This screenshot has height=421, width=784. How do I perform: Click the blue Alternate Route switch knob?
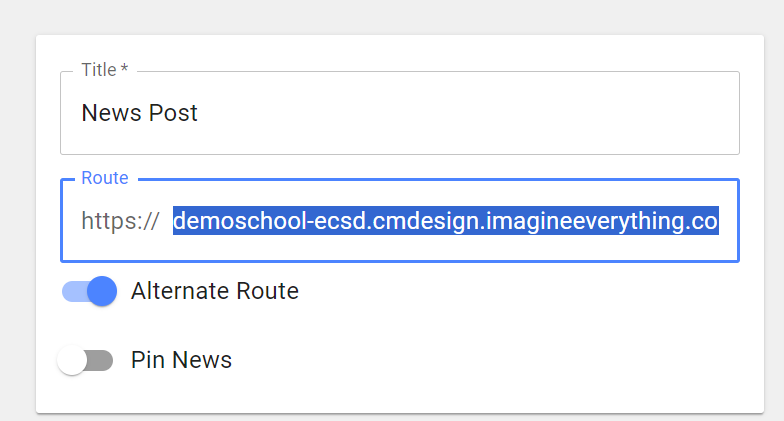click(102, 291)
